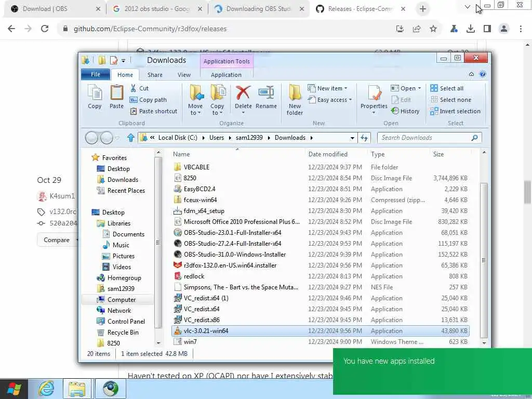Click File Explorer taskbar icon

click(77, 389)
